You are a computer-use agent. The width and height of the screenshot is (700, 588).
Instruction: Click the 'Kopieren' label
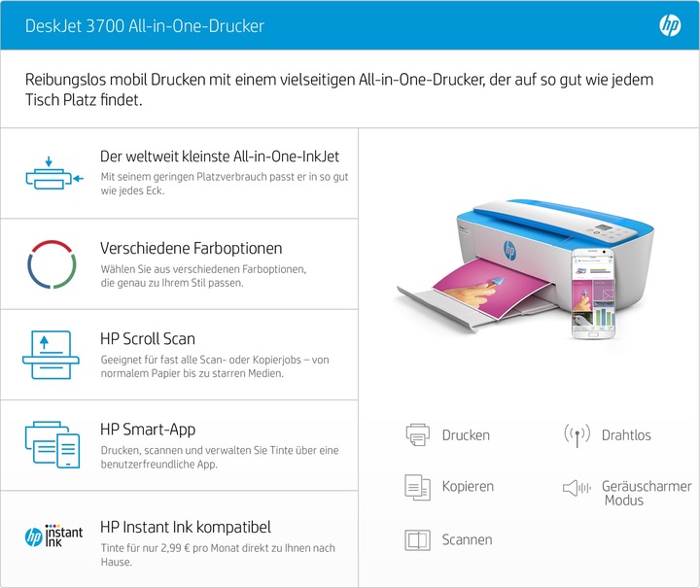click(x=468, y=486)
